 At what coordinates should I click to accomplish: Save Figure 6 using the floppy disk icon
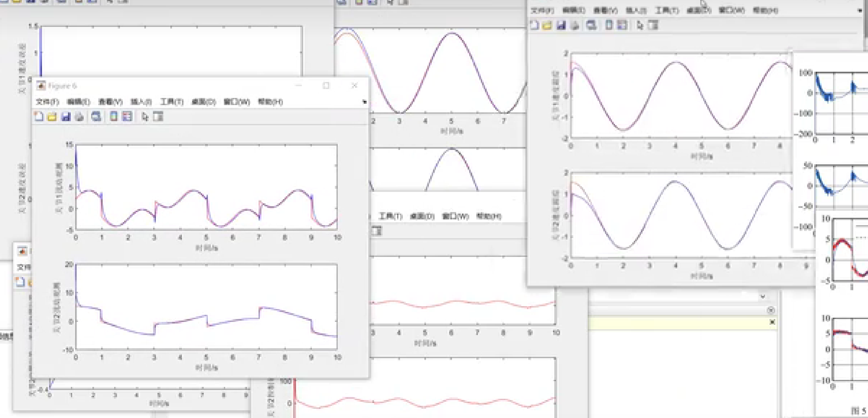(x=66, y=117)
